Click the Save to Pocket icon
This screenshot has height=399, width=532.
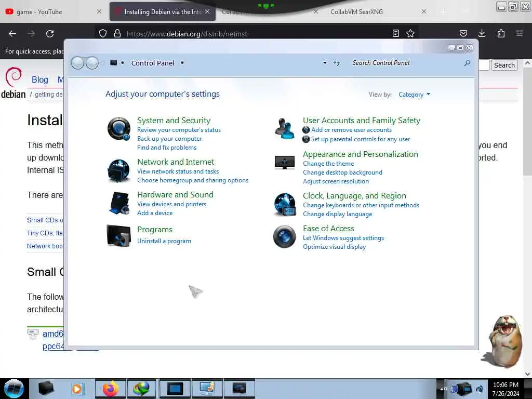(x=463, y=33)
